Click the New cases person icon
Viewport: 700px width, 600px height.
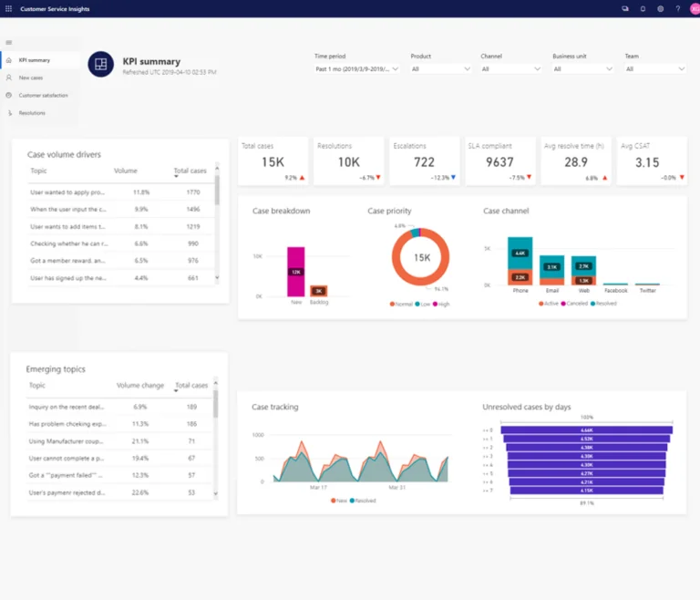coord(9,78)
